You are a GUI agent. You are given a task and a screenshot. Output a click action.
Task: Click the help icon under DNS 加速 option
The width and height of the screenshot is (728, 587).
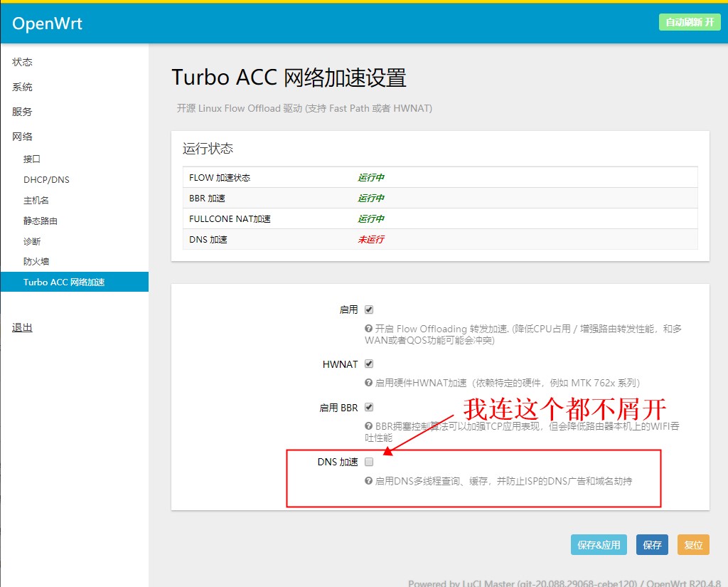[x=369, y=480]
